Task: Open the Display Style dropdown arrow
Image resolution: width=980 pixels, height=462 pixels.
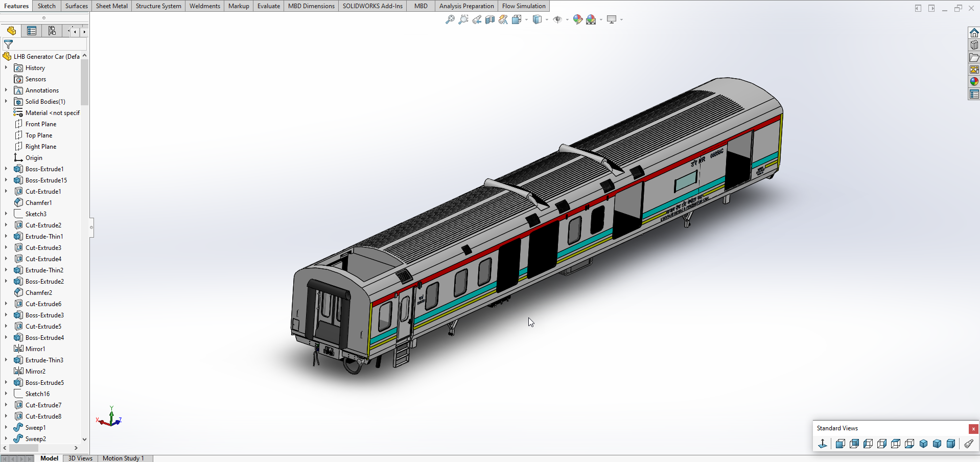Action: point(547,20)
